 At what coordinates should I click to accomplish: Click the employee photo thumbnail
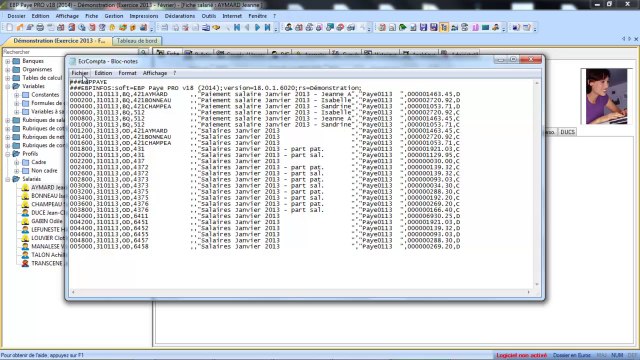[606, 96]
